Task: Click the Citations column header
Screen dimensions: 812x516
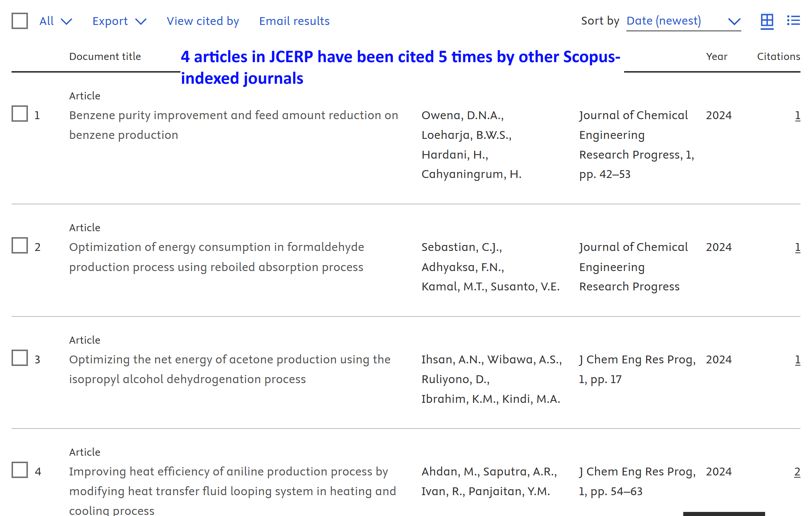Action: 779,57
